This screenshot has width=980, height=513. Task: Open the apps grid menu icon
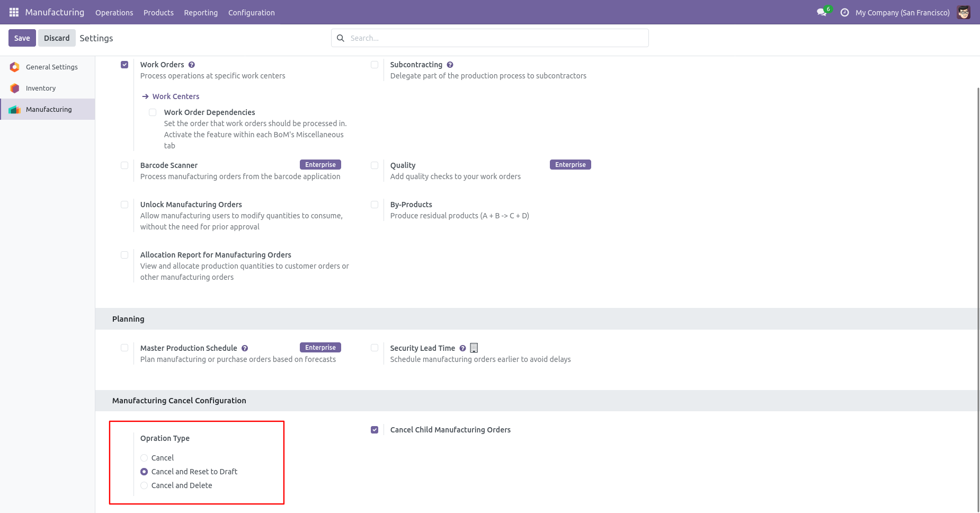point(14,12)
